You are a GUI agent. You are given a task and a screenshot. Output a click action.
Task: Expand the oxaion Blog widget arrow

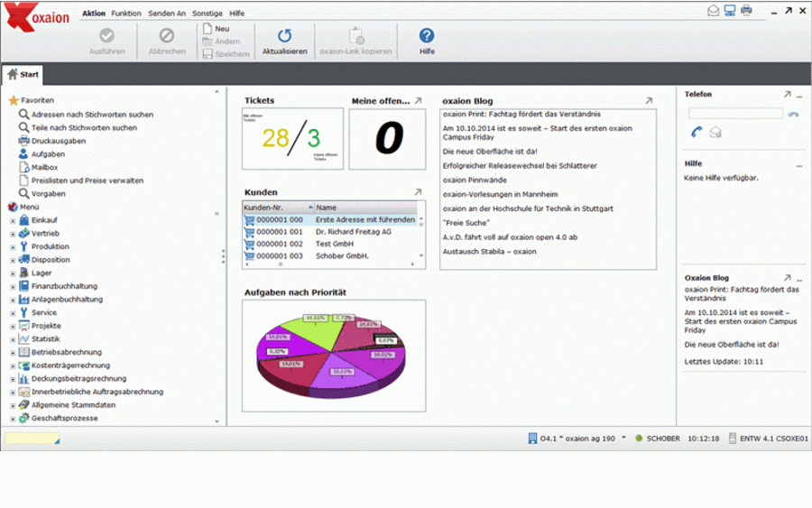tap(649, 101)
